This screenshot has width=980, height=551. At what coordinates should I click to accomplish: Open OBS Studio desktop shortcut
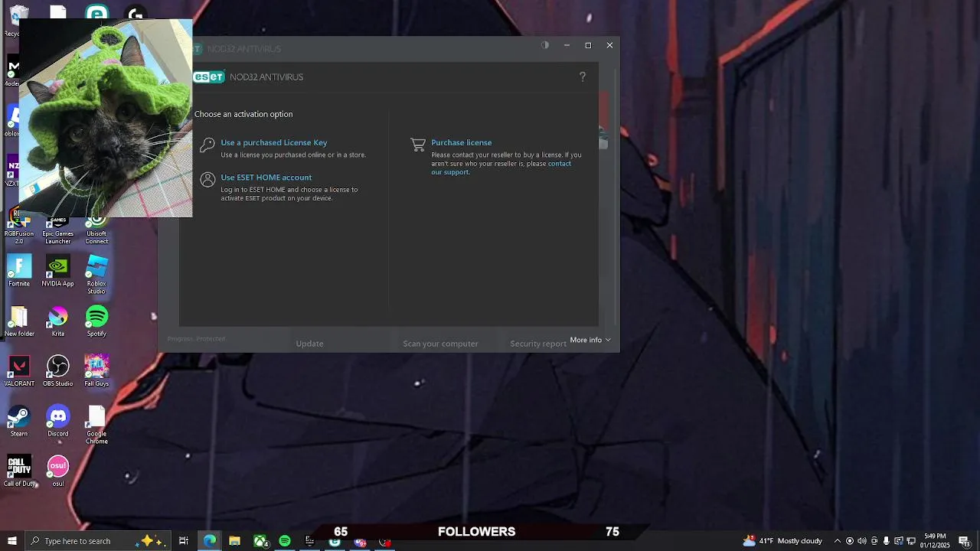57,371
